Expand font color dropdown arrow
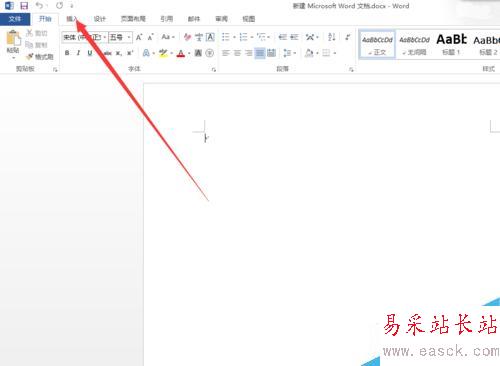The image size is (500, 366). pyautogui.click(x=189, y=53)
